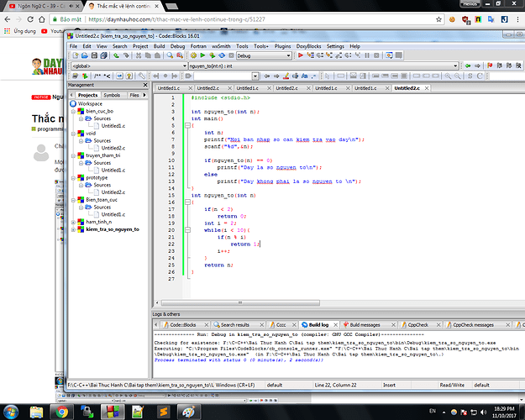Click the Save file toolbar icon

[95, 55]
